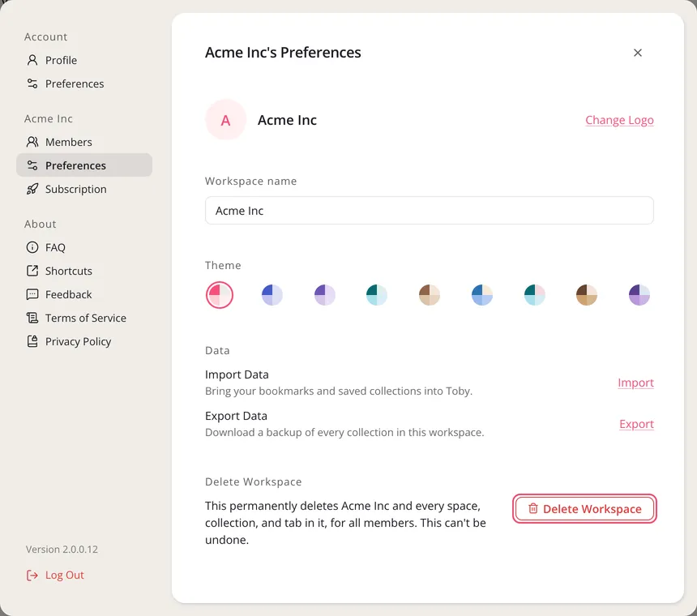Select the teal-aqua theme swatch

pyautogui.click(x=377, y=295)
